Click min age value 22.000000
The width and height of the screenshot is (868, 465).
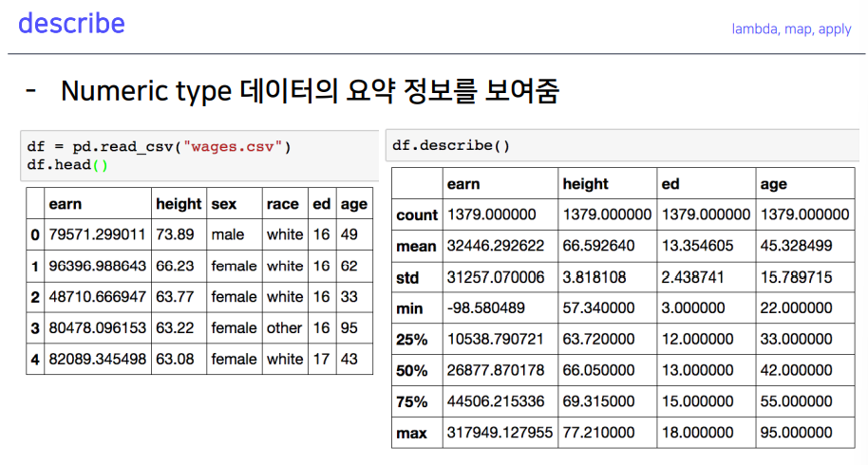(796, 307)
